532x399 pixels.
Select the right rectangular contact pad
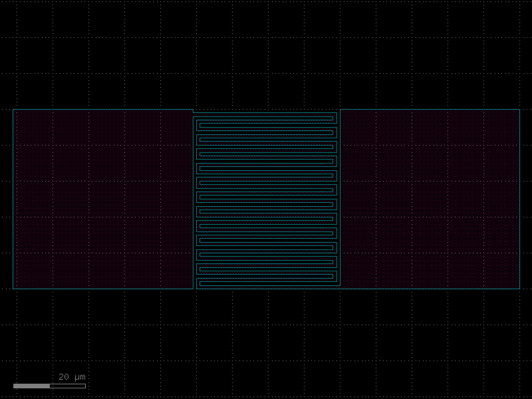(430, 199)
